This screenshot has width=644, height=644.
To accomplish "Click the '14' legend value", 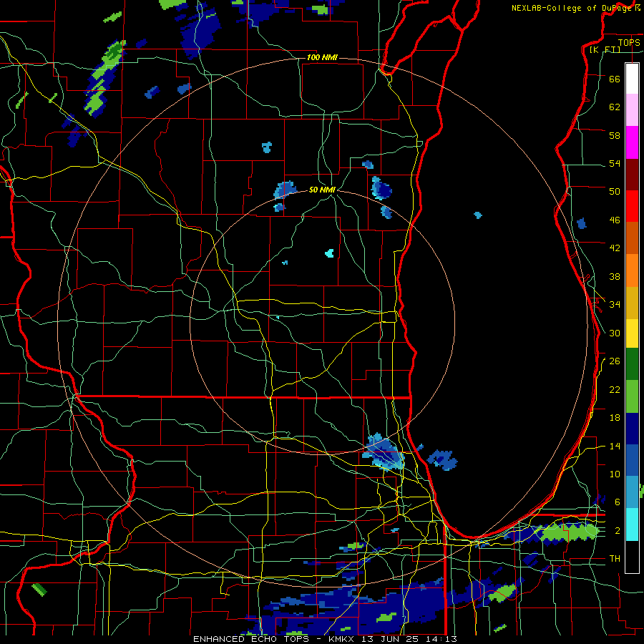I will coord(615,446).
